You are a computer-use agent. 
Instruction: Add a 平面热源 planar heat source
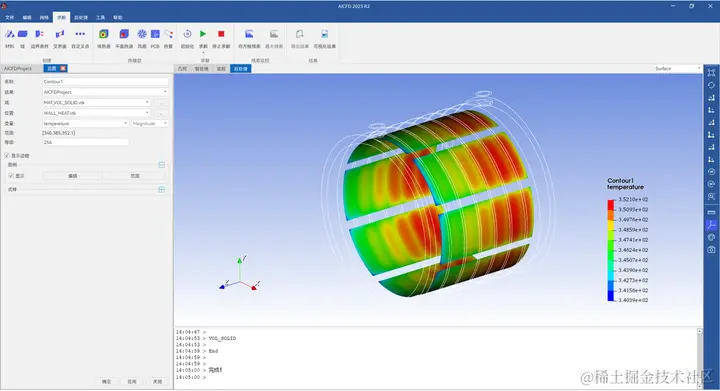pos(124,34)
